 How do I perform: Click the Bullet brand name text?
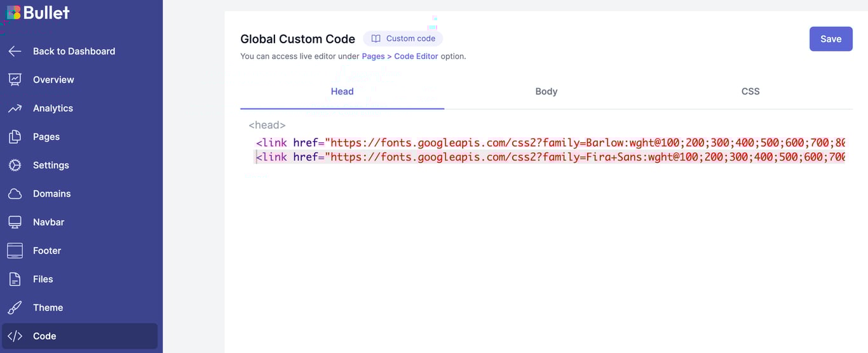(47, 12)
